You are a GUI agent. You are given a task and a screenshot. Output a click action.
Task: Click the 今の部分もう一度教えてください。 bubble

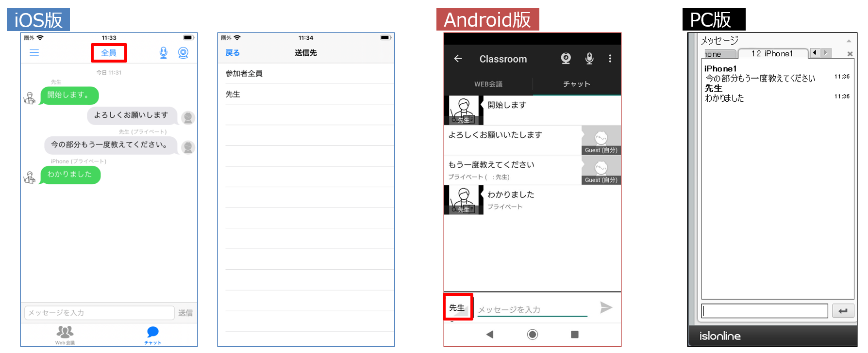click(x=110, y=145)
